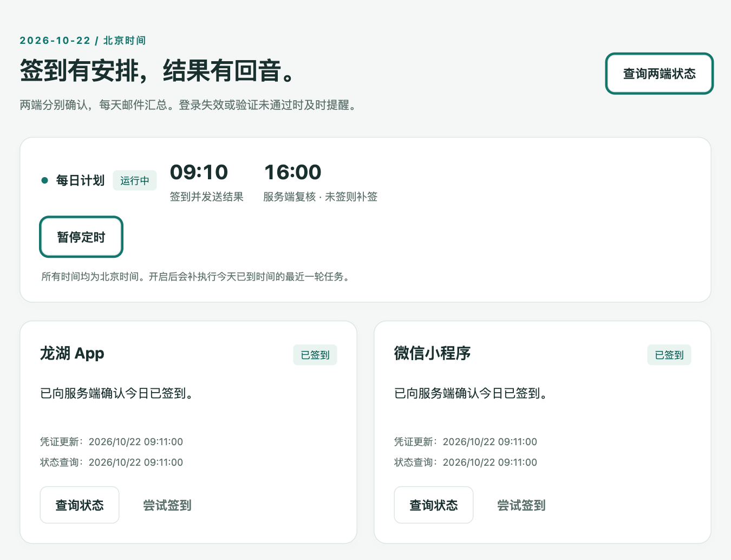
Task: Click 查询状态 in 微信小程序 card
Action: coord(434,505)
